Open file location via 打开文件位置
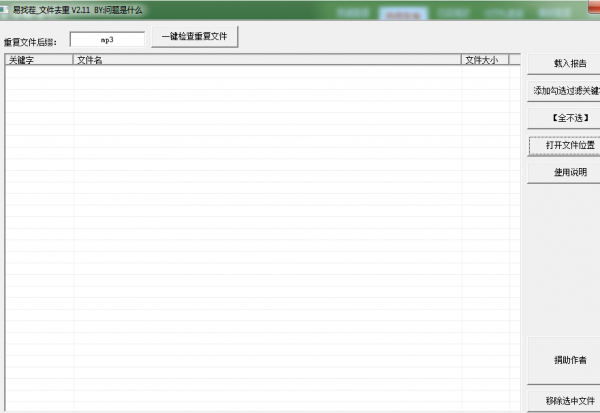The height and width of the screenshot is (413, 600). [x=565, y=145]
